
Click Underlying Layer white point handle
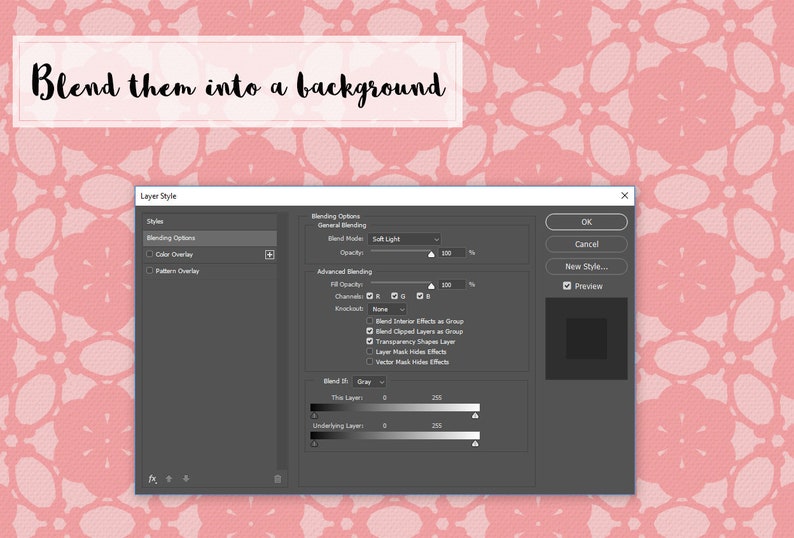[475, 443]
